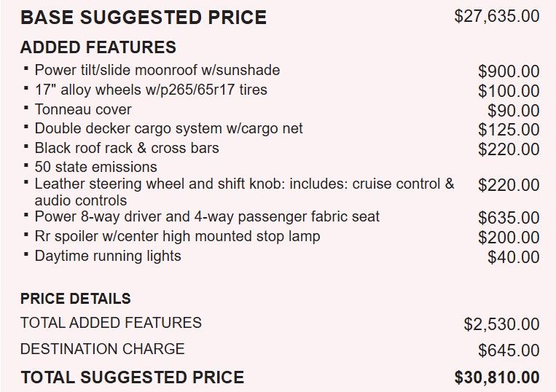
Task: Click the $635.00 fabric seat price
Action: click(x=509, y=218)
